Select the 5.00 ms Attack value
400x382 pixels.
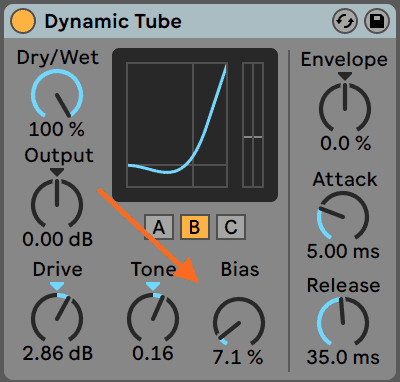point(343,251)
